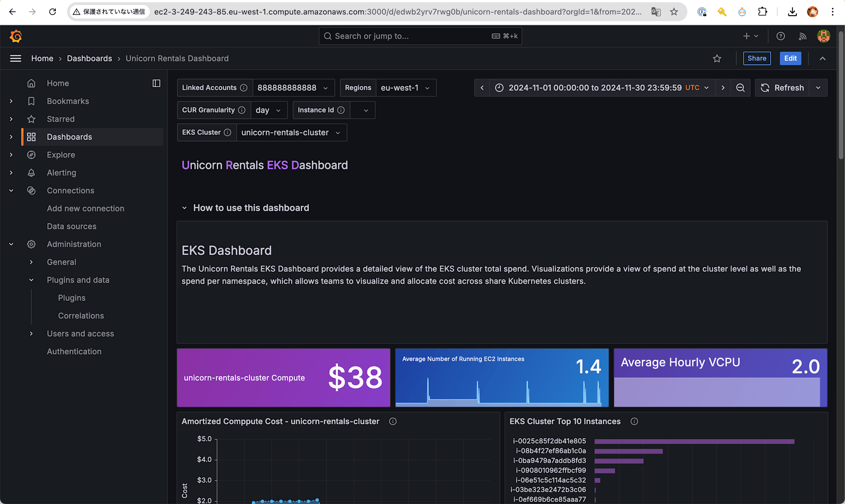Click CUR Granularity info icon
Image resolution: width=845 pixels, height=504 pixels.
[242, 110]
